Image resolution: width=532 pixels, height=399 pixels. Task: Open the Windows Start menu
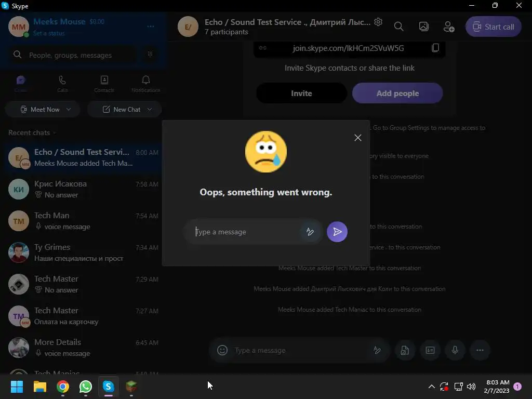point(17,387)
